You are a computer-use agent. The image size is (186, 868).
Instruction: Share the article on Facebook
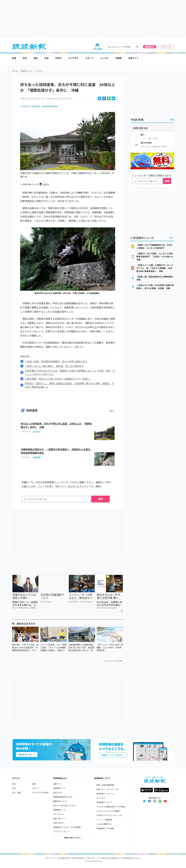pos(104,98)
